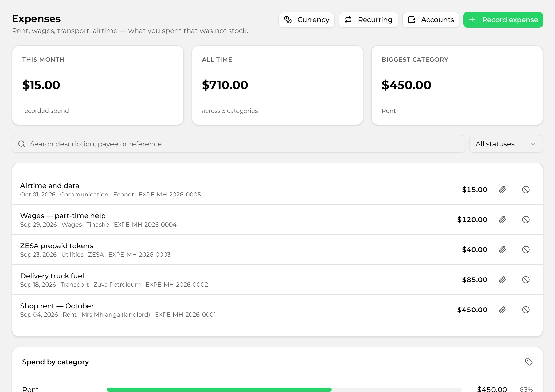This screenshot has height=392, width=555.
Task: Click reference EXPE-MH-2026-0003 details line
Action: click(x=95, y=255)
